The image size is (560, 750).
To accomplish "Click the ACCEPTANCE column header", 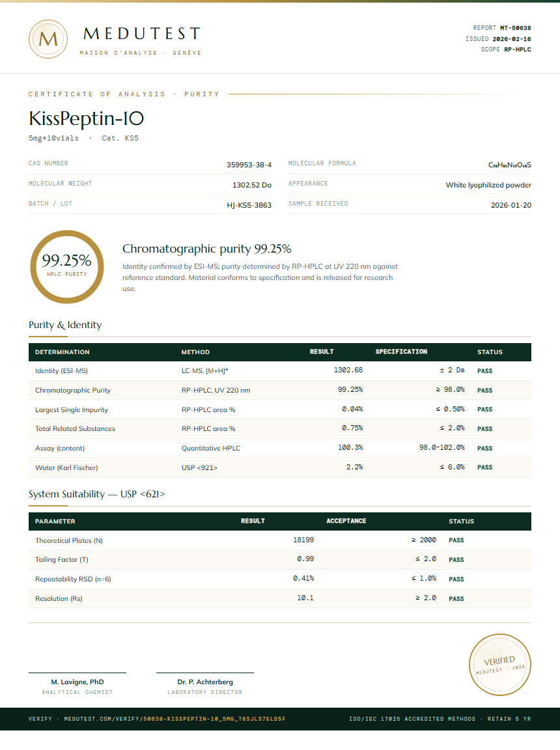I will [346, 521].
